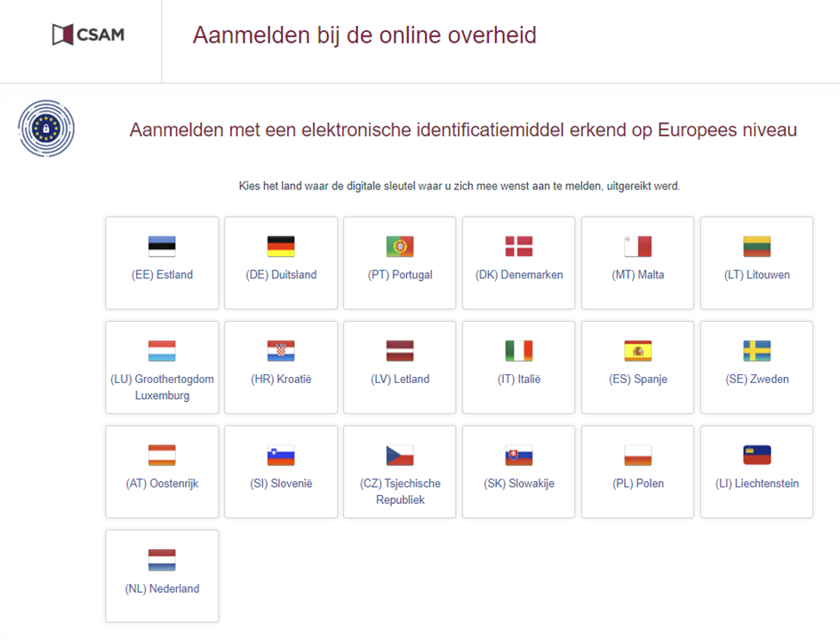Click the CSAM logo in header

[x=87, y=36]
